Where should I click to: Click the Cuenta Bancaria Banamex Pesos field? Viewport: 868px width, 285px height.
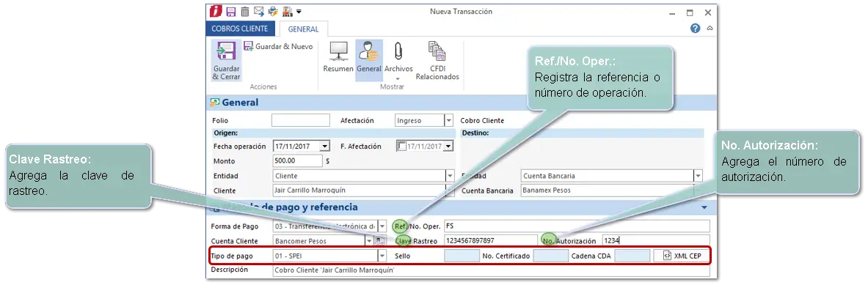pos(608,190)
